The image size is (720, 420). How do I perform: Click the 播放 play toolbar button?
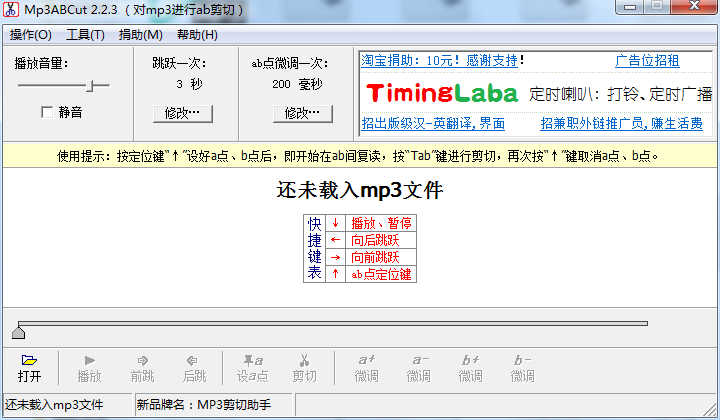(89, 368)
